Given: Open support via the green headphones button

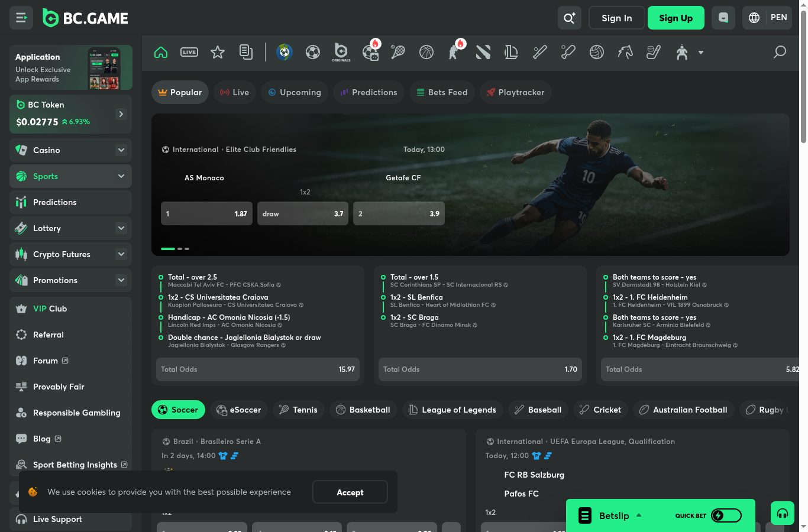Looking at the screenshot, I should click(783, 513).
